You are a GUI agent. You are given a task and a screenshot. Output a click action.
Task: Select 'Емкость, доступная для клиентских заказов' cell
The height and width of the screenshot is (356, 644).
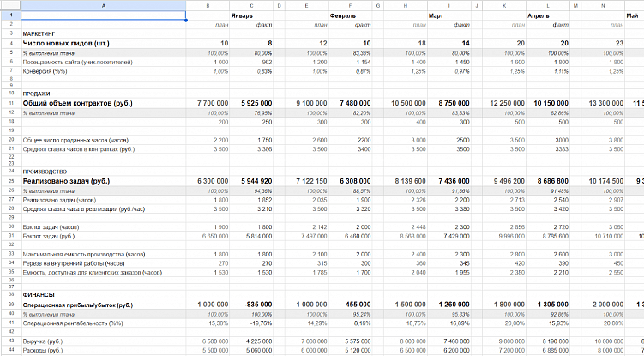104,273
